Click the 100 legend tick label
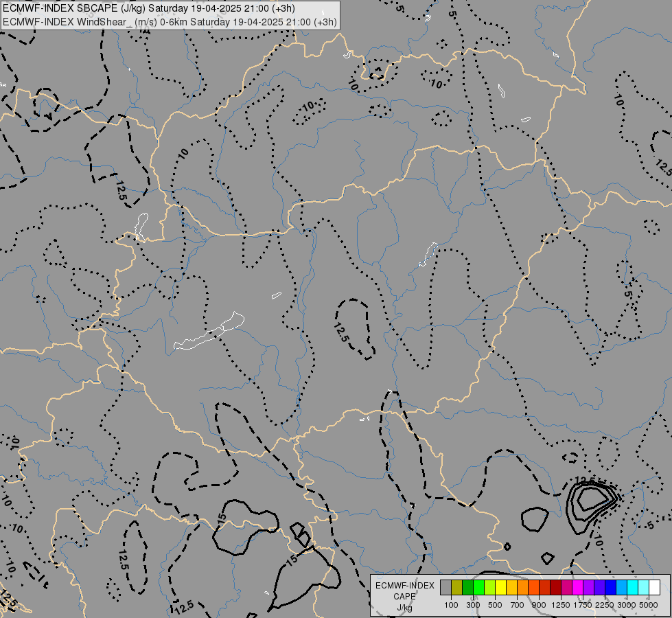Image resolution: width=672 pixels, height=618 pixels. coord(451,605)
